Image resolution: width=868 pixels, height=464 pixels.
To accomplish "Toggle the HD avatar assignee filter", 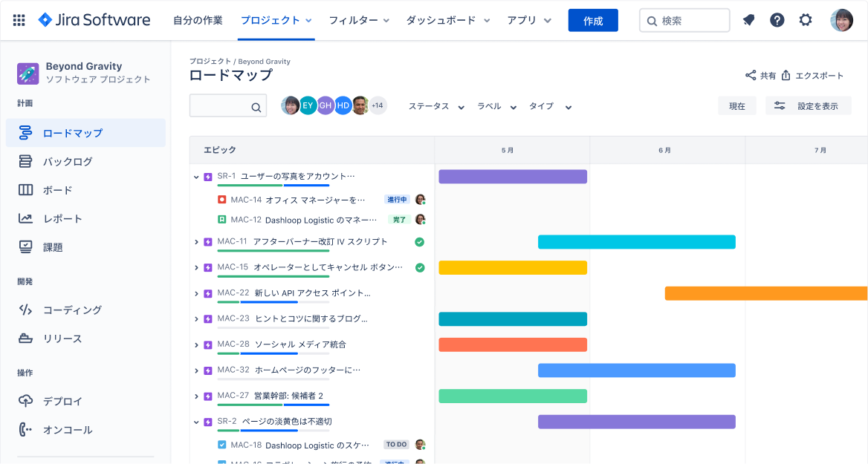I will coord(343,105).
